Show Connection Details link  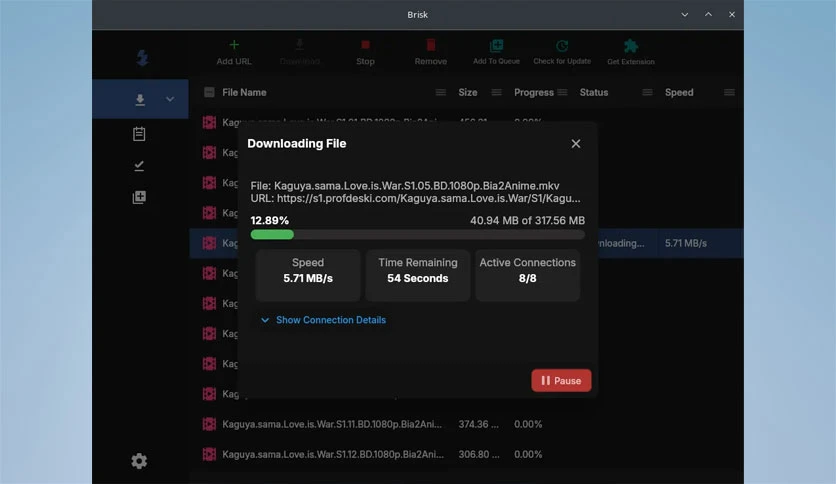[331, 320]
